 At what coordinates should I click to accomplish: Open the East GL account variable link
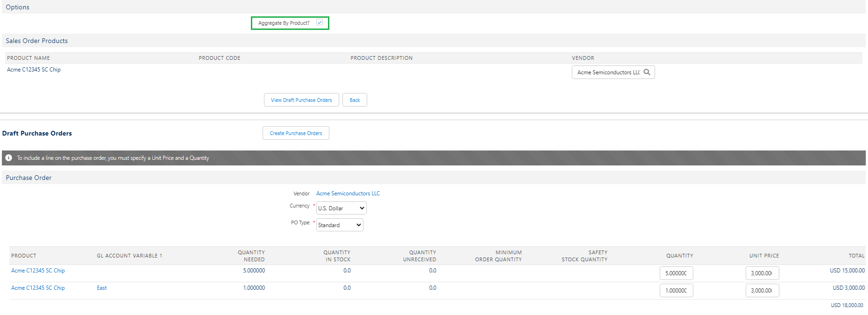[x=102, y=288]
